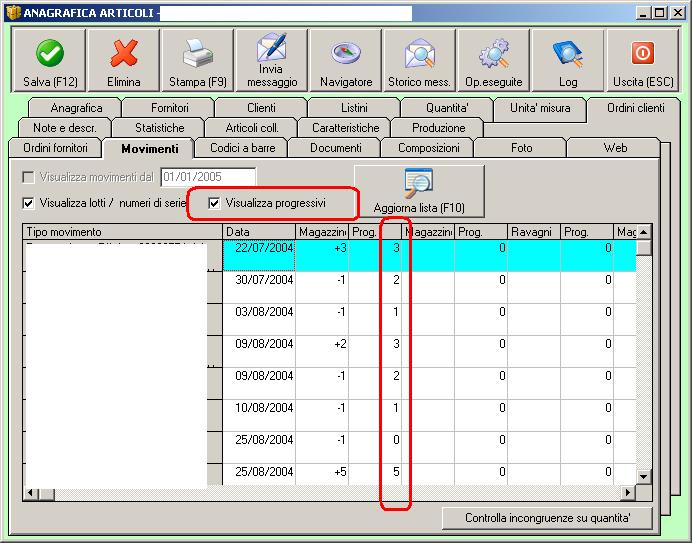This screenshot has width=692, height=543.
Task: Select the Movimenti tab
Action: click(x=150, y=149)
